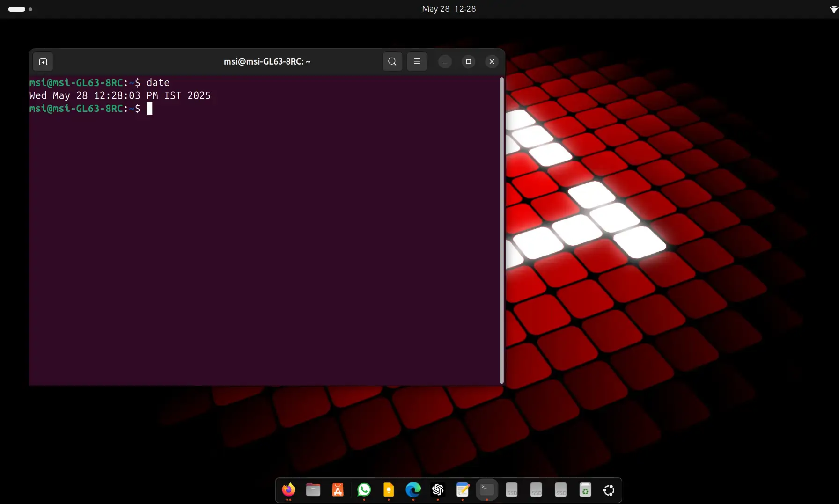This screenshot has width=839, height=504.
Task: Click the terminal vertical scrollbar
Action: [x=502, y=229]
